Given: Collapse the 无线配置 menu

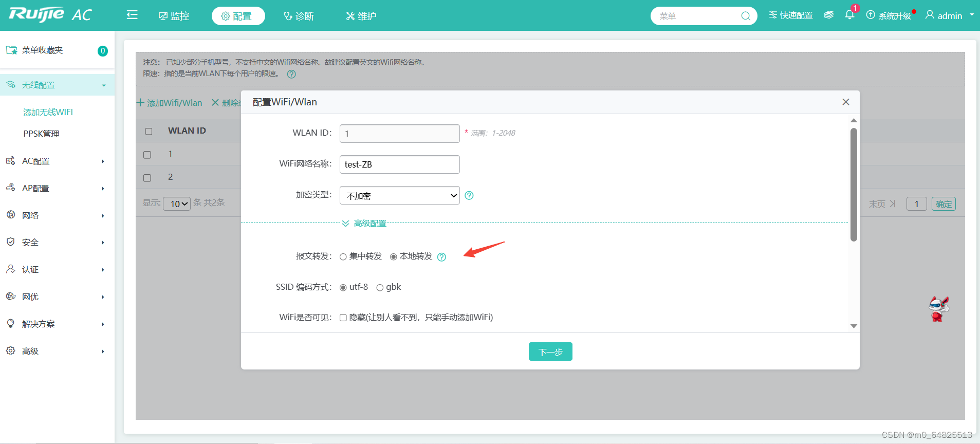Looking at the screenshot, I should click(104, 85).
